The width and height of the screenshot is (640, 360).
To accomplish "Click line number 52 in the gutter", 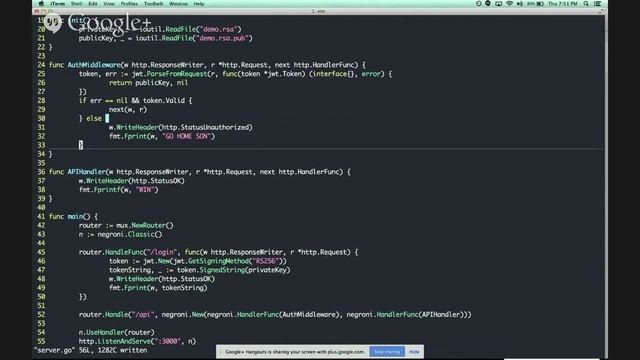I will tap(41, 315).
